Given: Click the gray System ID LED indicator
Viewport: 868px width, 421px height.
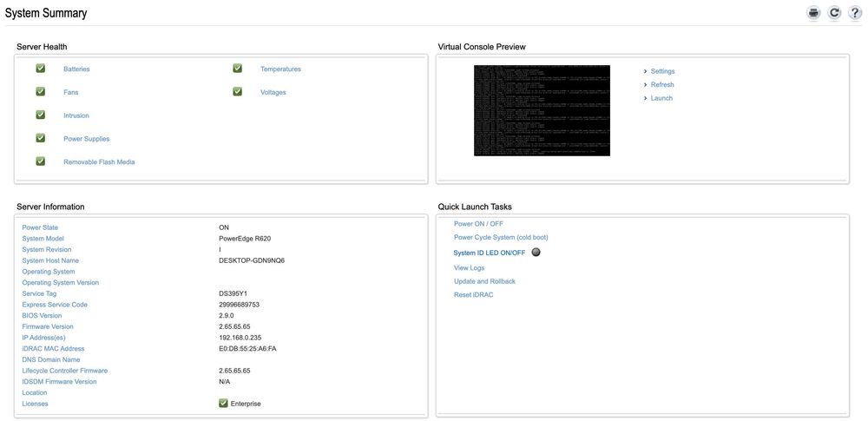Looking at the screenshot, I should (536, 252).
